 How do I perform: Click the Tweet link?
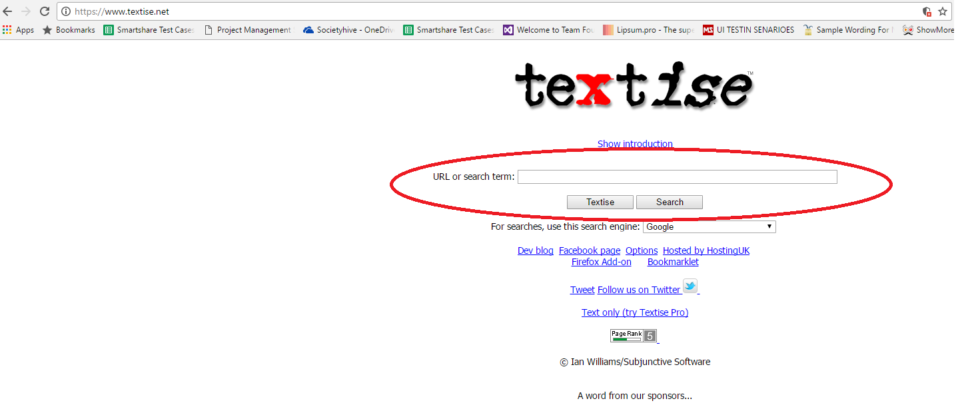click(582, 290)
